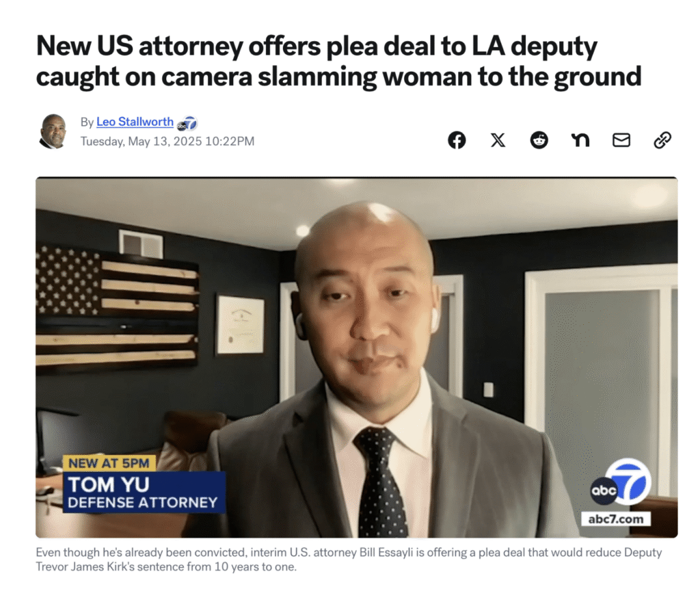The width and height of the screenshot is (700, 591).
Task: Click the TOM YU Defense Attorney nameplate
Action: [144, 492]
